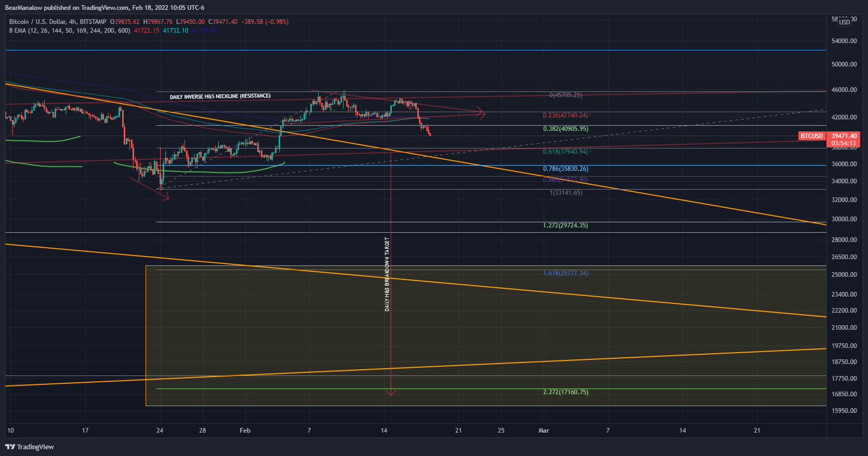Click the Fib level 0.786(35830.26) label
Viewport: 868px width, 456px height.
(x=565, y=169)
